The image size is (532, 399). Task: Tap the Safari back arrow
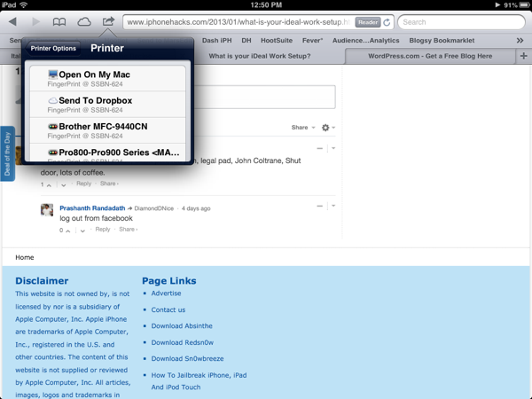(x=12, y=21)
